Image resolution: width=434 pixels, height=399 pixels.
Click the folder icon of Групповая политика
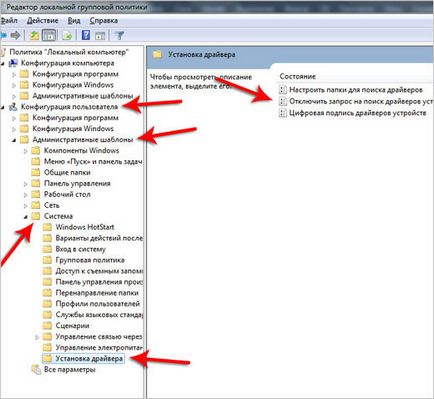(48, 260)
